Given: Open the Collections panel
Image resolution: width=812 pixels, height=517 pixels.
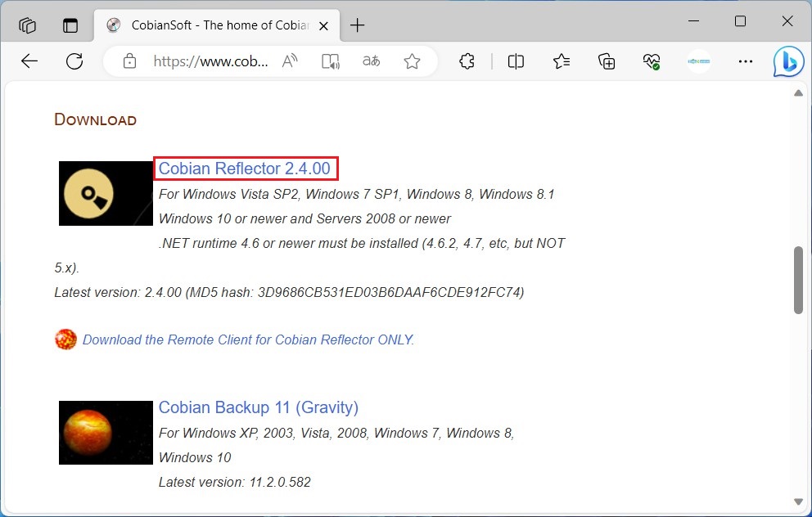Looking at the screenshot, I should click(607, 61).
